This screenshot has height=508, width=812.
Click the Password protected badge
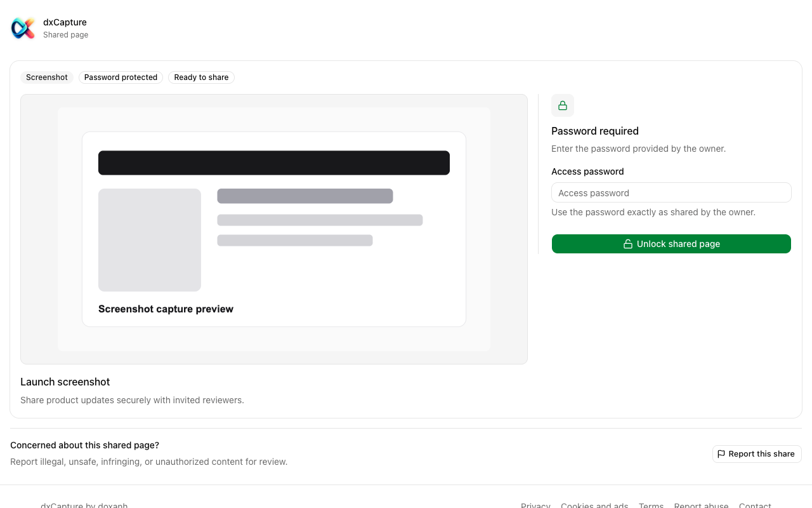click(x=121, y=77)
